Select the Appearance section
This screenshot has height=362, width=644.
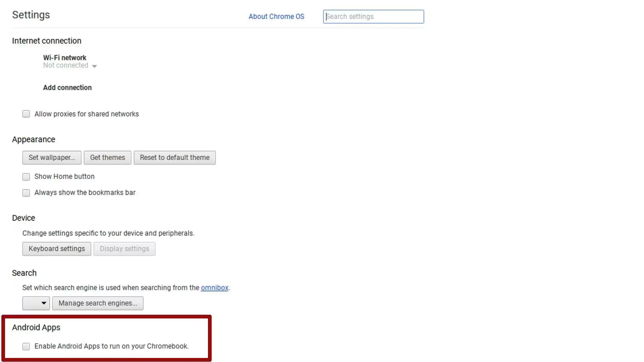(x=34, y=139)
